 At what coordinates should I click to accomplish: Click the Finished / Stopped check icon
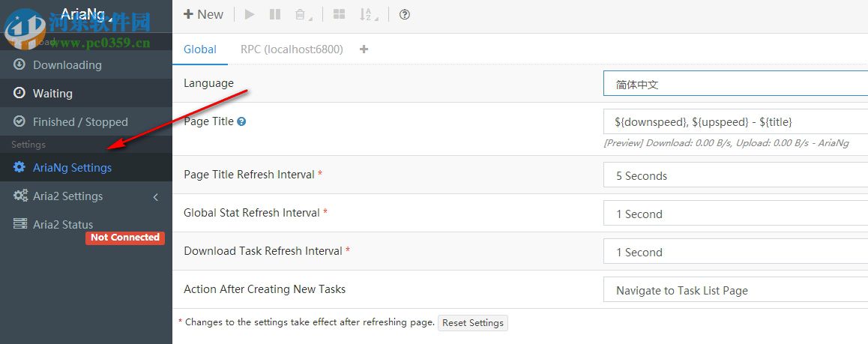19,121
